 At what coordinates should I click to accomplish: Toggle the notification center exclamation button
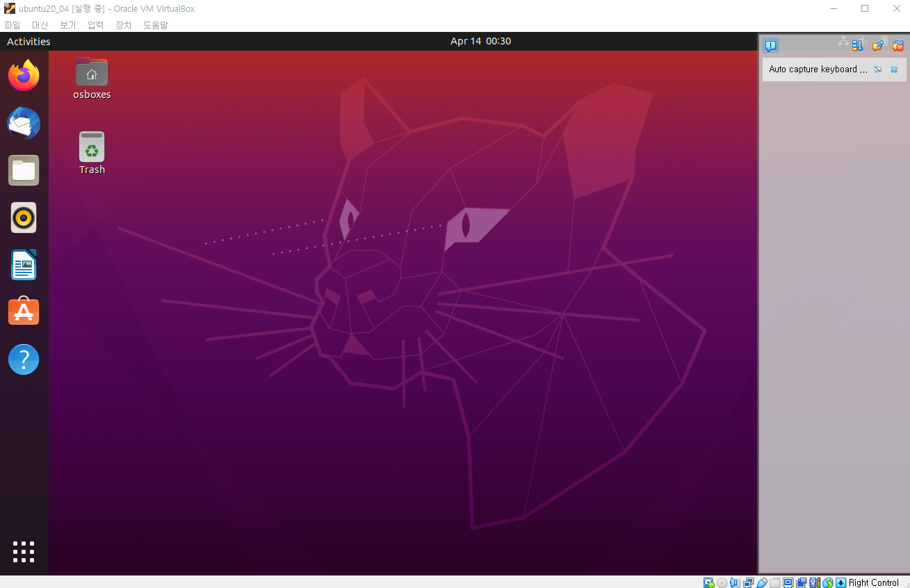(x=770, y=46)
